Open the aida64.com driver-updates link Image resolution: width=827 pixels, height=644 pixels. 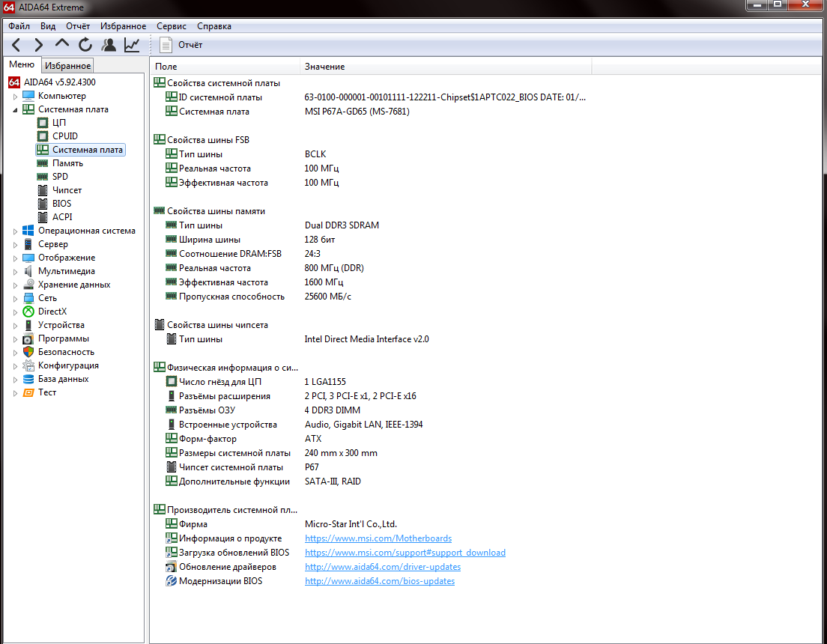[382, 567]
